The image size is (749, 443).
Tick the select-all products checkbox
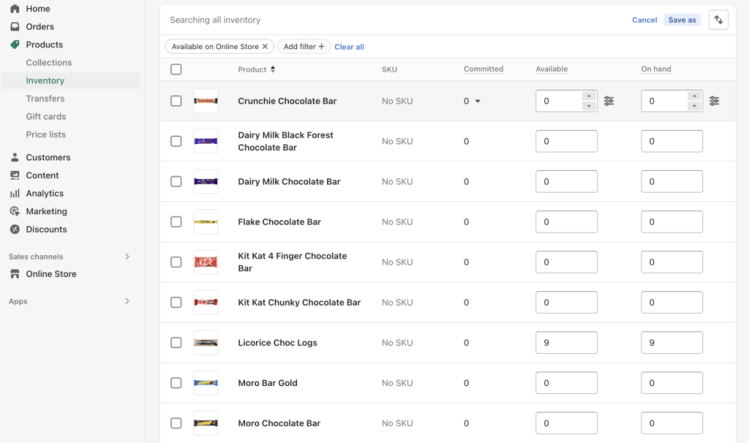(176, 70)
